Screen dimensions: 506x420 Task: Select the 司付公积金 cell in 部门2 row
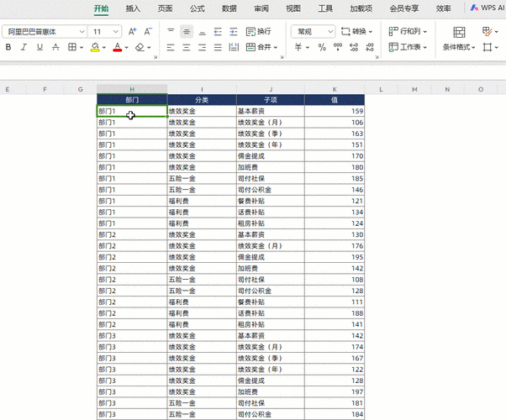(x=271, y=291)
